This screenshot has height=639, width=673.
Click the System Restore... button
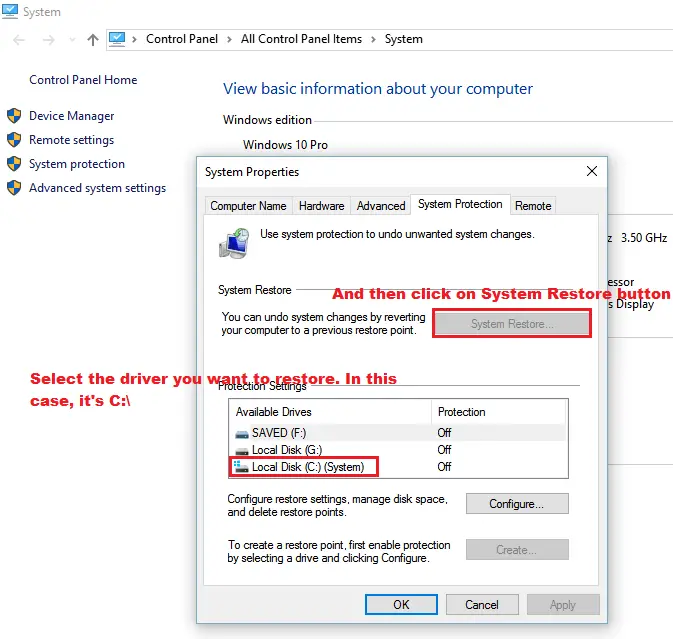coord(512,324)
